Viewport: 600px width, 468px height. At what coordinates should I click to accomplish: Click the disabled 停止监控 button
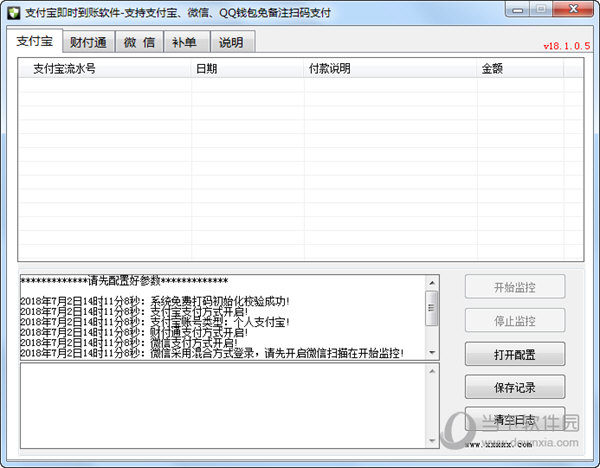pos(515,320)
